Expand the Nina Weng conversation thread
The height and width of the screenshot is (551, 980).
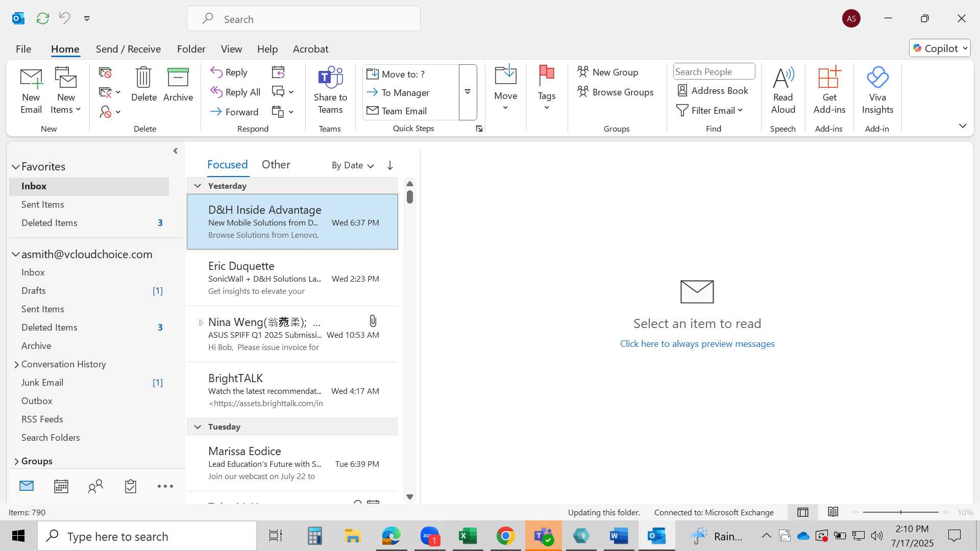[x=201, y=322]
